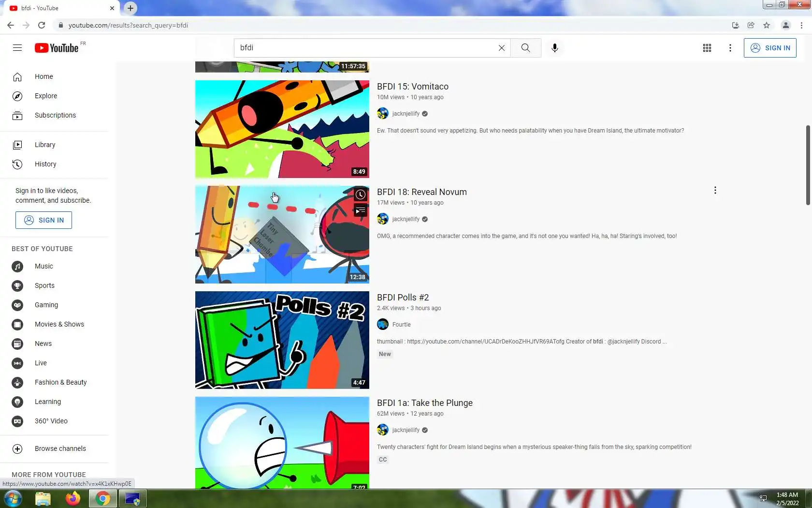This screenshot has height=508, width=812.
Task: Start voice search with the microphone
Action: 555,48
